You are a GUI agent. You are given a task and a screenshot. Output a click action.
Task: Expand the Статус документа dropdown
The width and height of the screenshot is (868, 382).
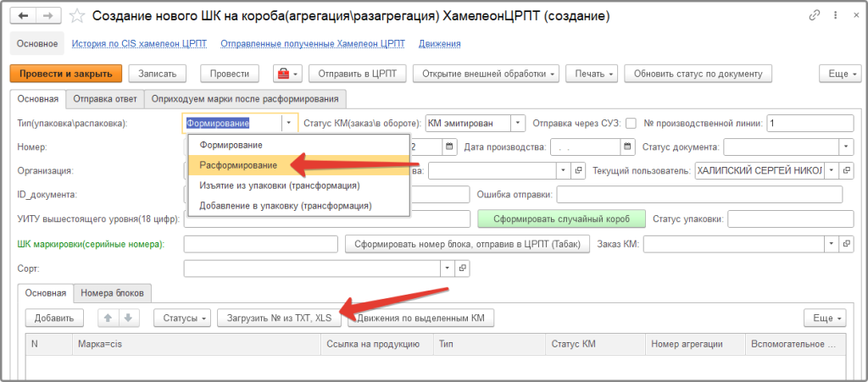click(847, 147)
